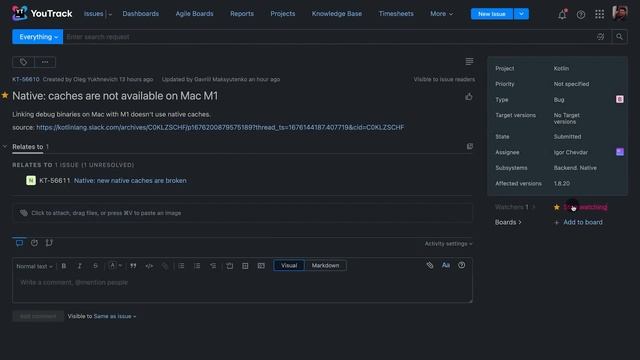
Task: Open the text color picker
Action: pyautogui.click(x=115, y=266)
